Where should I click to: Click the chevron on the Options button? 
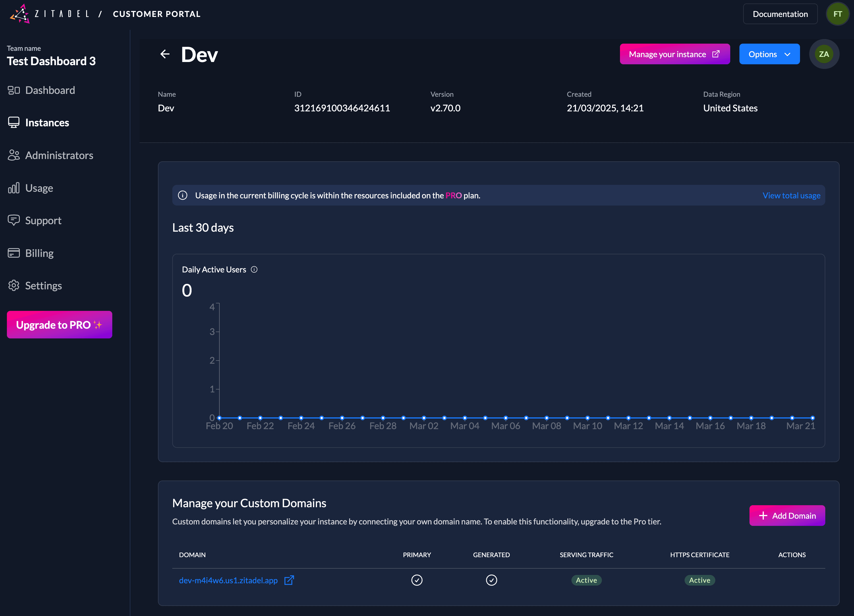pos(787,55)
